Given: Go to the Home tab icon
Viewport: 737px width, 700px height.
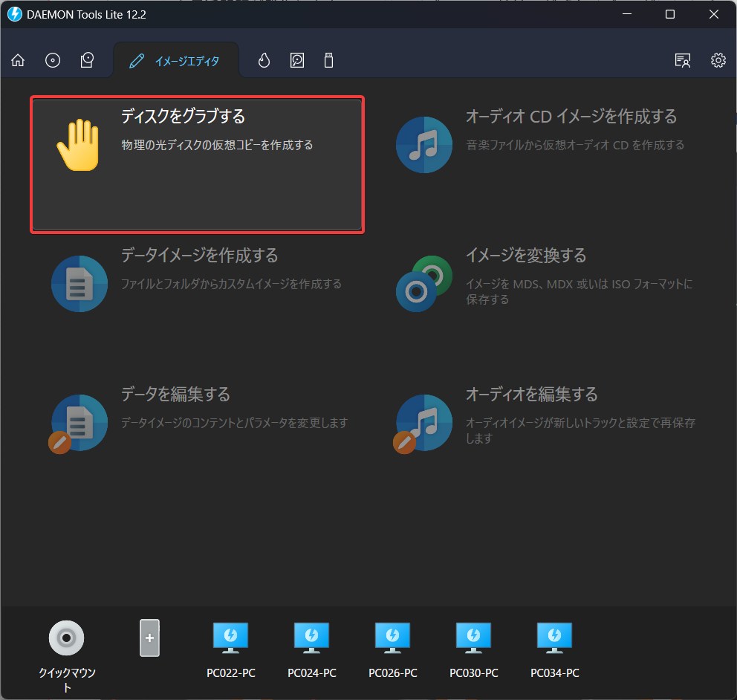Looking at the screenshot, I should 18,60.
